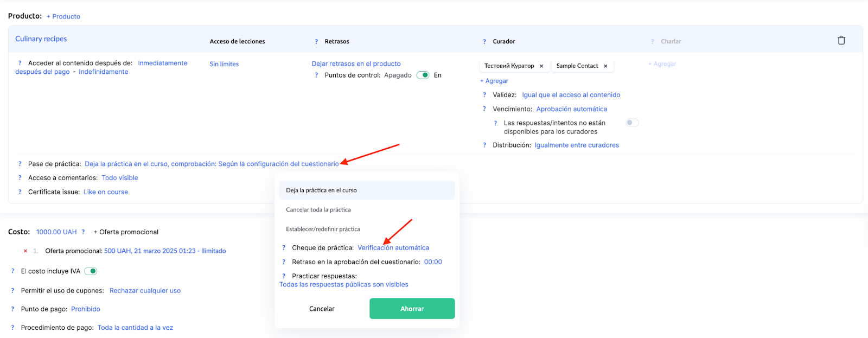Viewport: 868px width, 338px height.
Task: Add a product via + Producto link
Action: (x=63, y=17)
